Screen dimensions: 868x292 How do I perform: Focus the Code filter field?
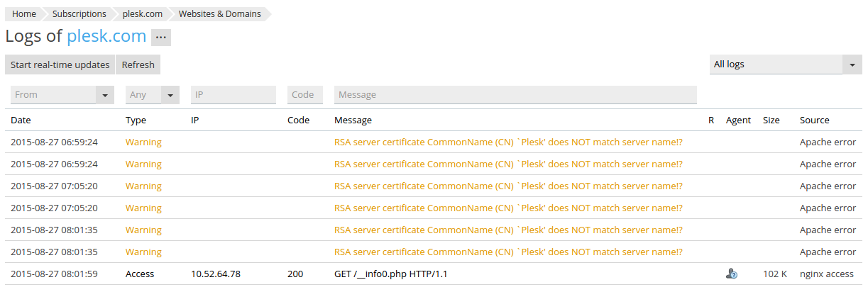pos(305,95)
